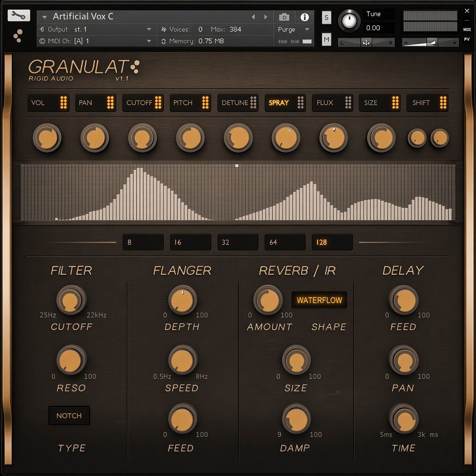Click the PAN sequencer dots icon
Screen dimensions: 476x476
point(111,103)
